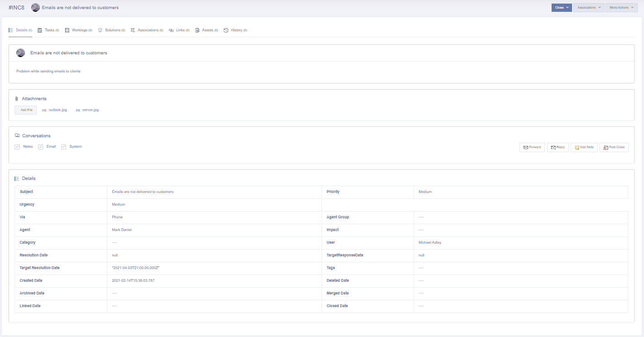Image resolution: width=644 pixels, height=337 pixels.
Task: Toggle the System conversation checkbox
Action: click(64, 147)
